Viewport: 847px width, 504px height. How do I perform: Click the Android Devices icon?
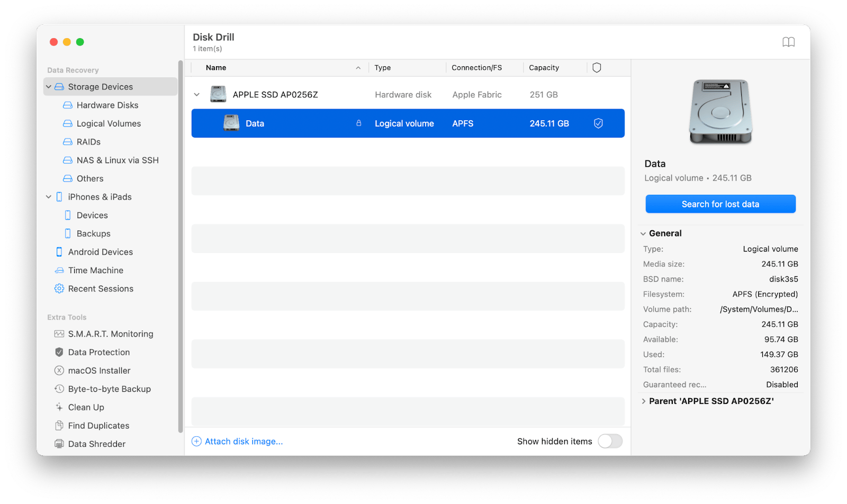(x=59, y=252)
